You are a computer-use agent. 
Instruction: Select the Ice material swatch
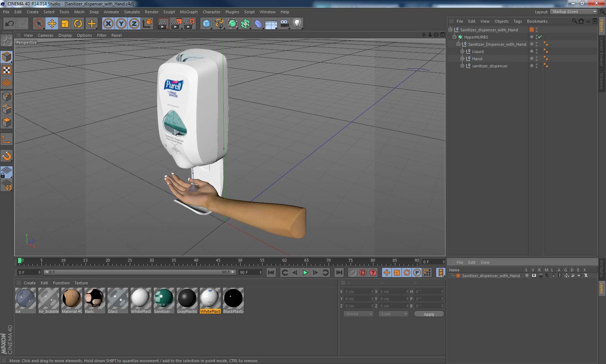[26, 301]
